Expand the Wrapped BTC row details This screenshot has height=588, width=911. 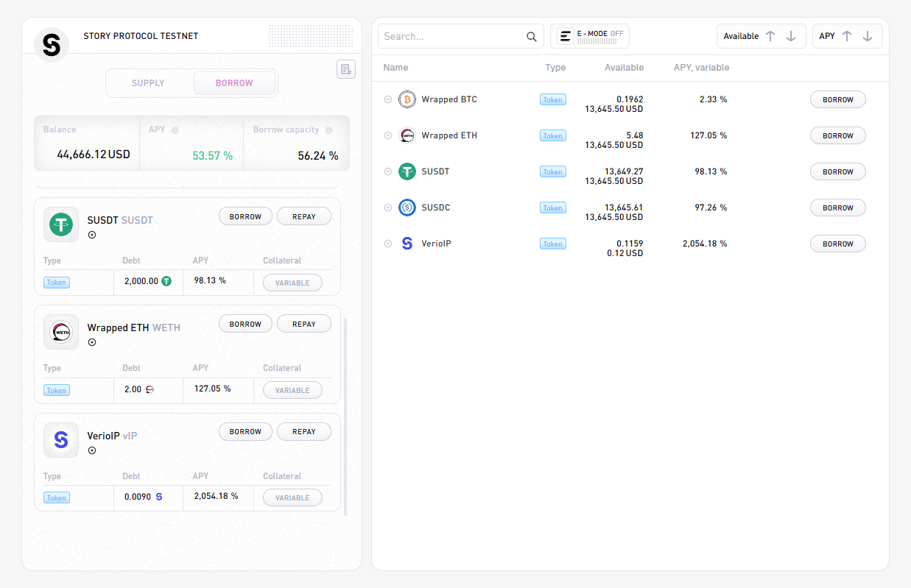click(x=388, y=99)
